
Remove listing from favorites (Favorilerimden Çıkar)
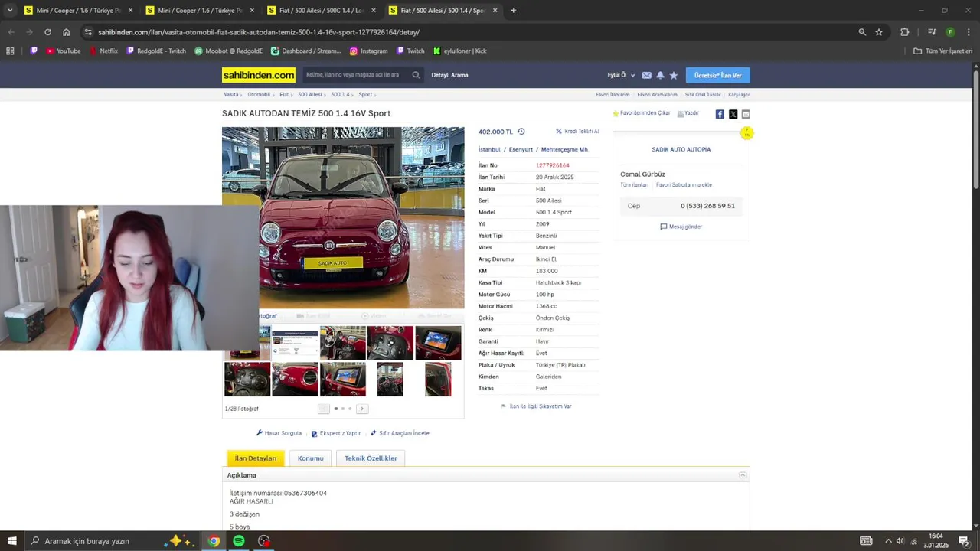coord(641,113)
